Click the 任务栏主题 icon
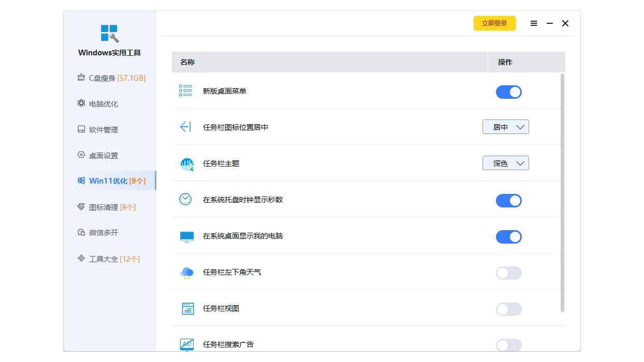 coord(186,164)
